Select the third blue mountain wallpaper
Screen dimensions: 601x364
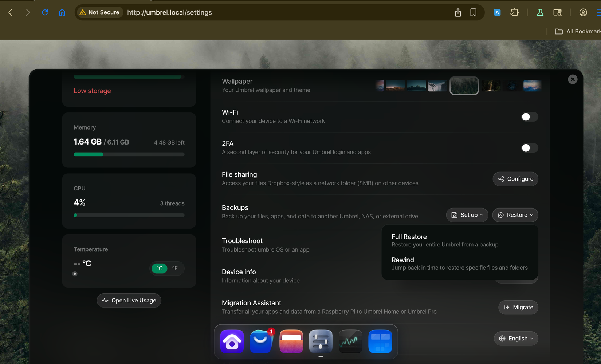tap(416, 86)
